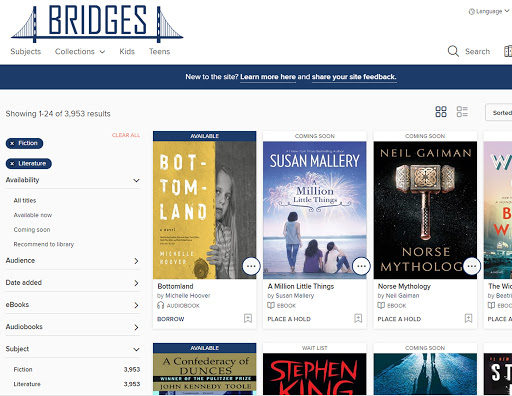Open the Teens section
Screen dimensions: 512x396
tap(159, 52)
